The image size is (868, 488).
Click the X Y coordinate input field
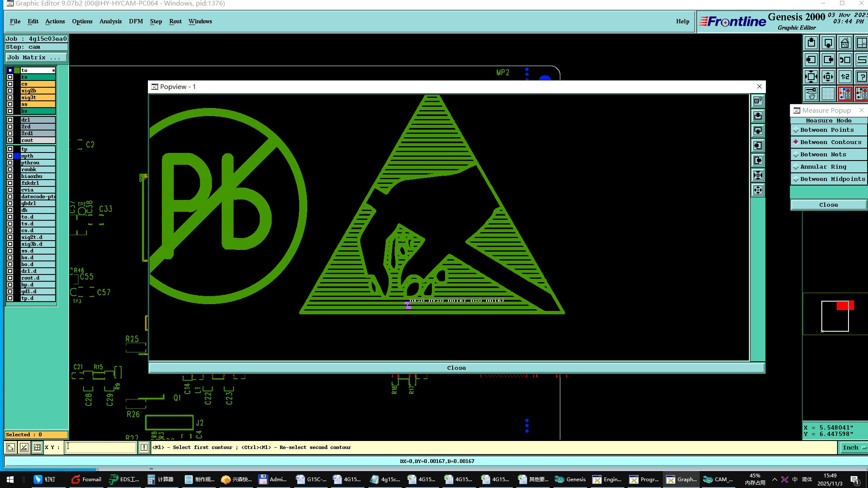coord(100,447)
